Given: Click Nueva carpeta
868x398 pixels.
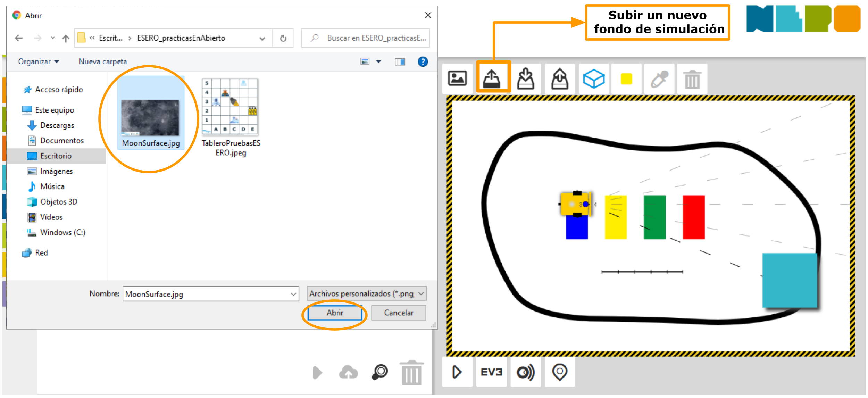Looking at the screenshot, I should click(103, 62).
